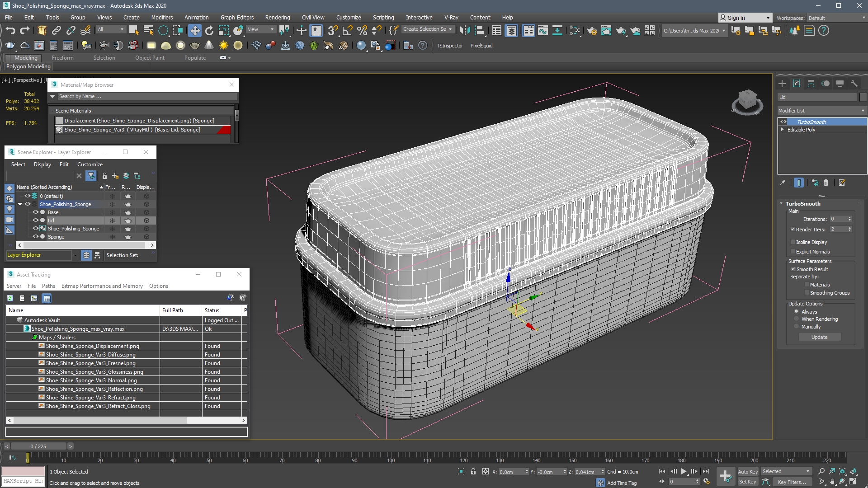The height and width of the screenshot is (488, 868).
Task: Toggle the Selection Lock icon in status bar
Action: pyautogui.click(x=473, y=471)
